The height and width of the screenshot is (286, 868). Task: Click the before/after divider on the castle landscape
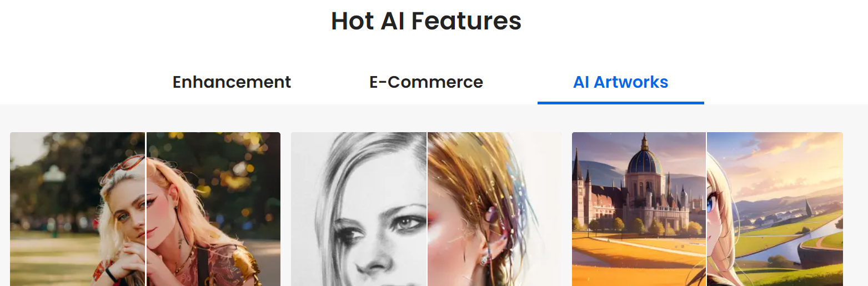pos(706,209)
